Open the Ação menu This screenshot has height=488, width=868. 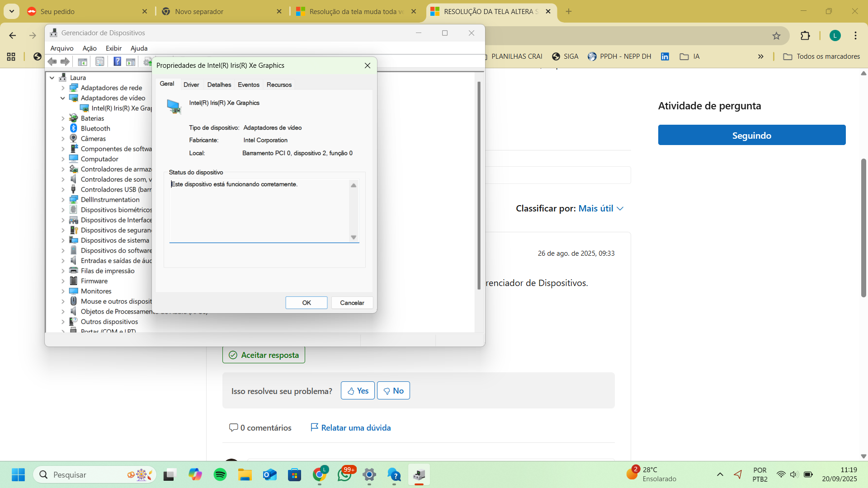[90, 48]
